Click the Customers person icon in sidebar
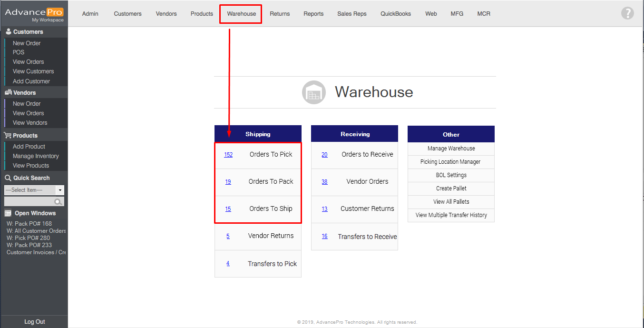 click(x=8, y=32)
